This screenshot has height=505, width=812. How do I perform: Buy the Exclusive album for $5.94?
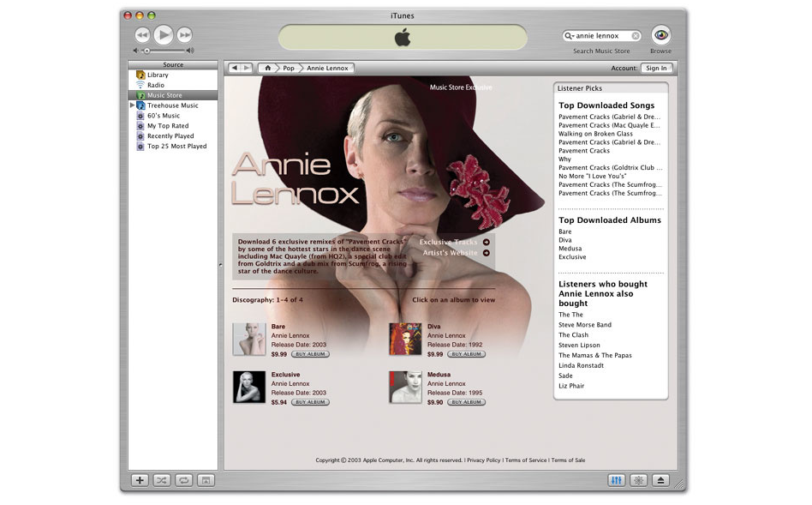[x=310, y=402]
